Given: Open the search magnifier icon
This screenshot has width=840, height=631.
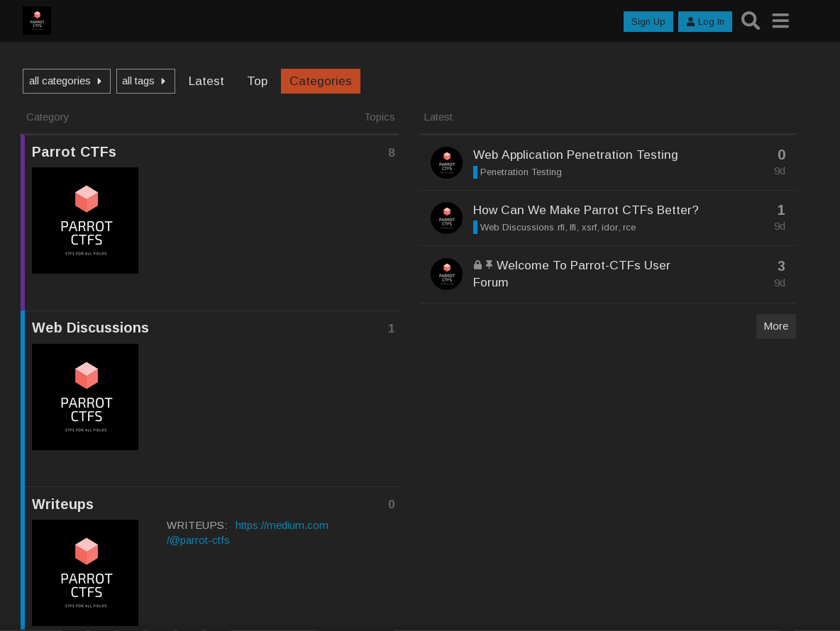Looking at the screenshot, I should (x=751, y=21).
